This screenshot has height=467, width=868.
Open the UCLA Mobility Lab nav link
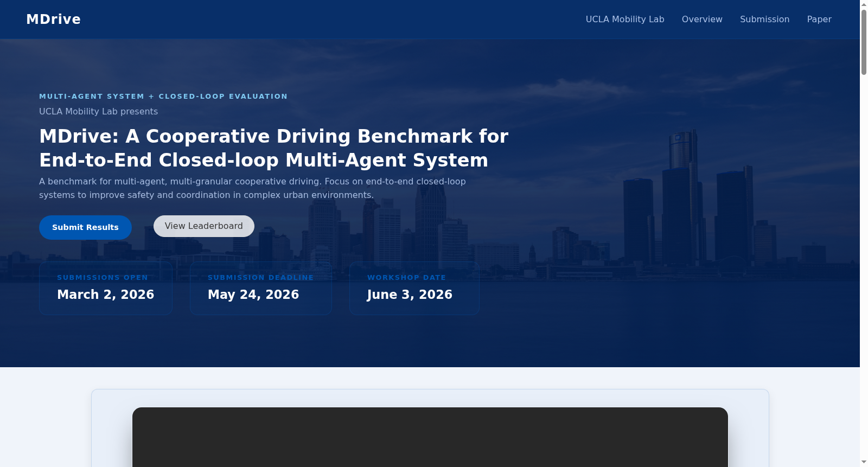coord(625,19)
